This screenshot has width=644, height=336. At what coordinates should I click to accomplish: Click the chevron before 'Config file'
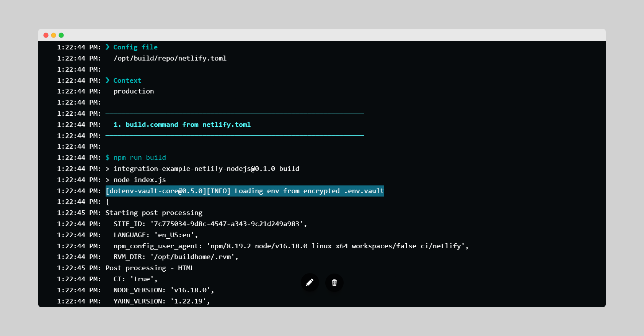pyautogui.click(x=108, y=47)
